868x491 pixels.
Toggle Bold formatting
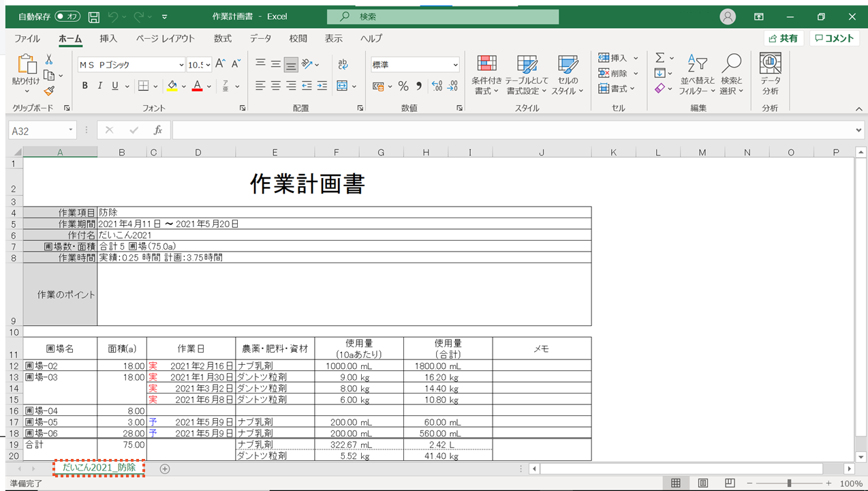tap(85, 86)
